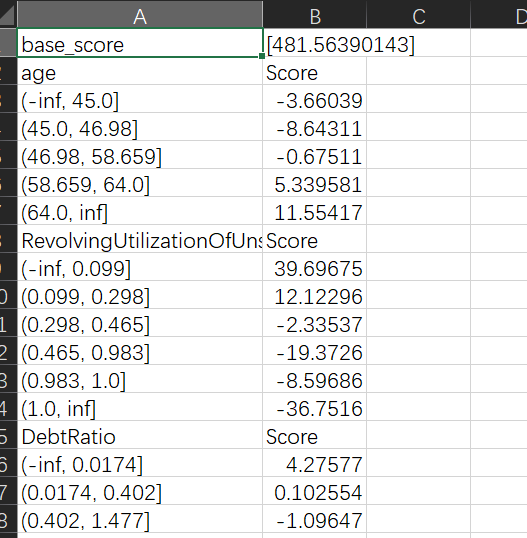
Task: Click the fill handle of base_score cell
Action: point(262,56)
